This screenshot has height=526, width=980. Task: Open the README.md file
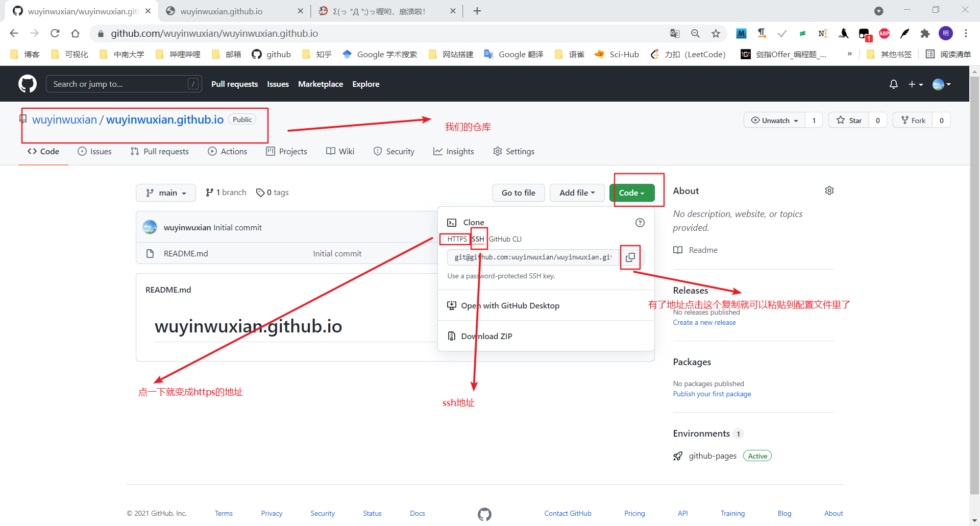pyautogui.click(x=186, y=253)
